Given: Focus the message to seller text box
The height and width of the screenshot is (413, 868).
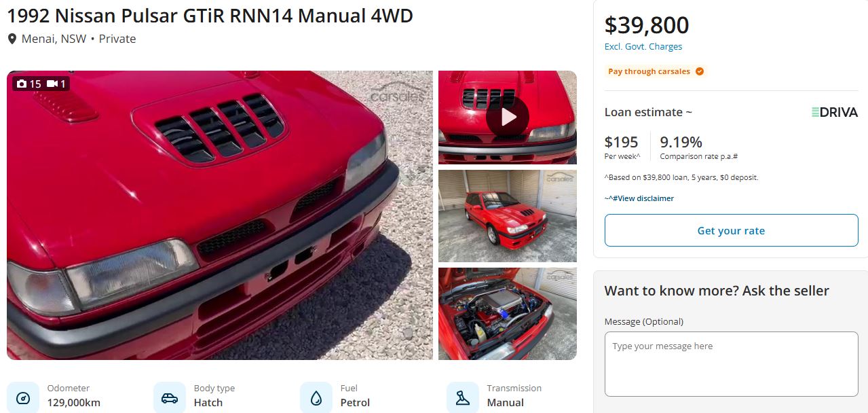Looking at the screenshot, I should [x=731, y=364].
